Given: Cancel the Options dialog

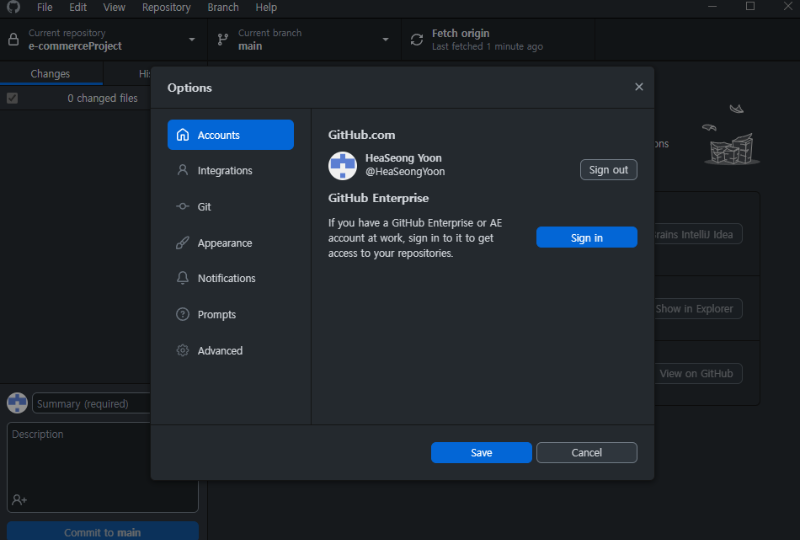Looking at the screenshot, I should pos(587,452).
